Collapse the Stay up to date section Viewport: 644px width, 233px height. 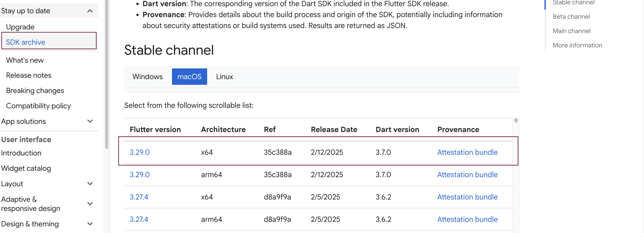click(x=90, y=11)
